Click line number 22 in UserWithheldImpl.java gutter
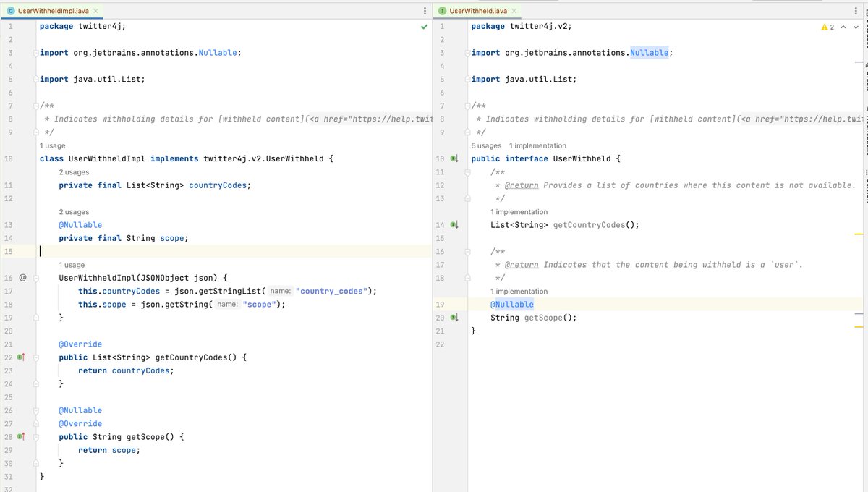This screenshot has height=492, width=868. 8,357
